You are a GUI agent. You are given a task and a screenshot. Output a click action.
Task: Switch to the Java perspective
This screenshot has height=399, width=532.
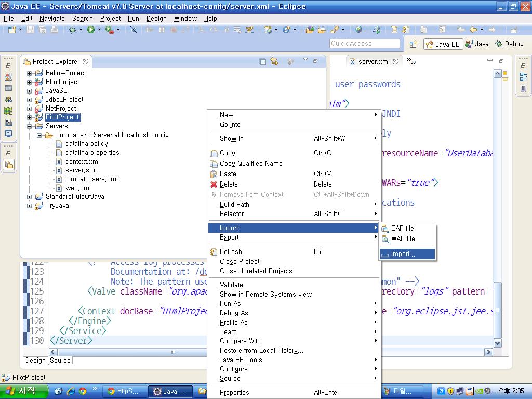click(477, 44)
